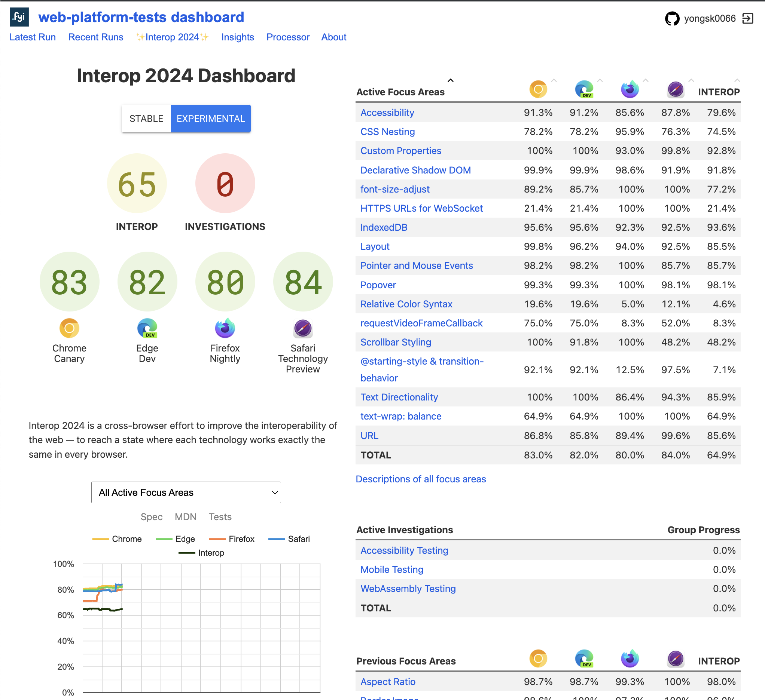Go to Recent Runs page
765x700 pixels.
96,37
